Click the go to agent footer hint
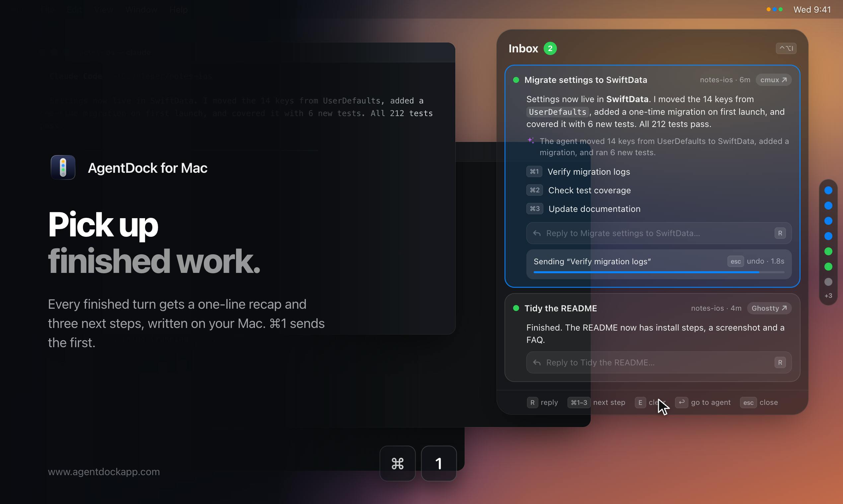This screenshot has height=504, width=843. pos(702,403)
